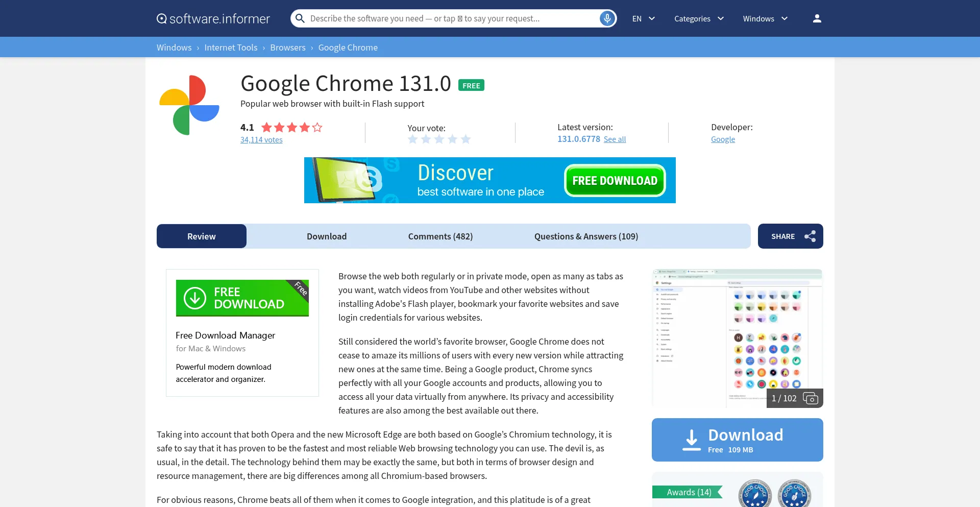980x507 pixels.
Task: Click the microphone voice search icon
Action: 607,18
